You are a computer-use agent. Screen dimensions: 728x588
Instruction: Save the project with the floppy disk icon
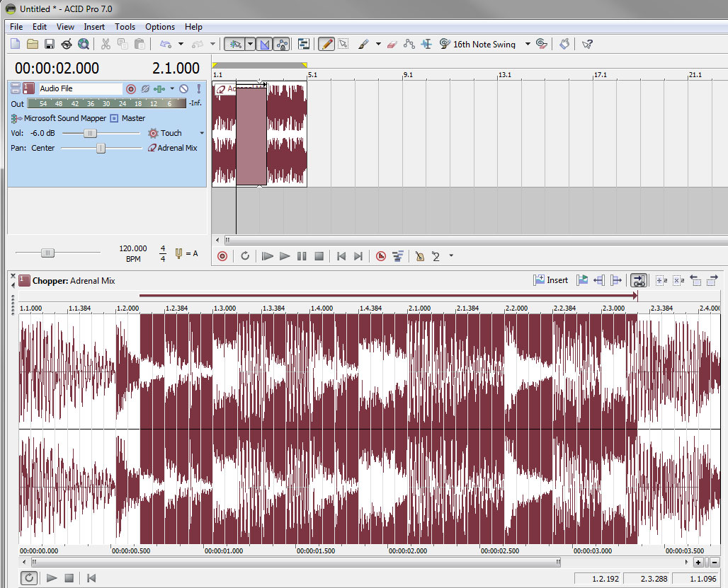(x=49, y=44)
